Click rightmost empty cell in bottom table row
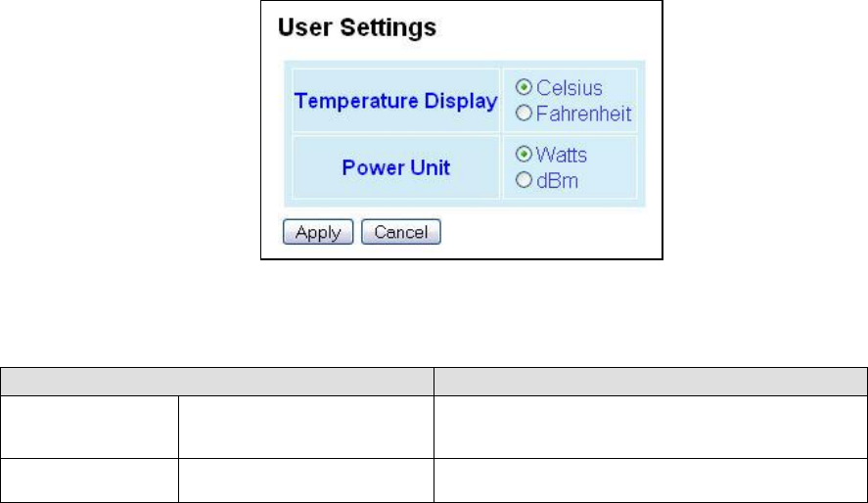 (651, 480)
